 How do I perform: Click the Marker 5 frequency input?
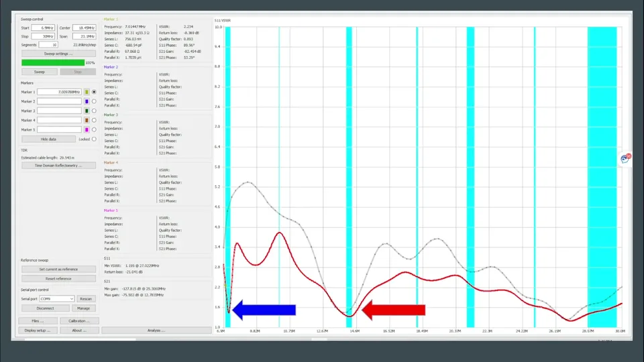point(59,129)
